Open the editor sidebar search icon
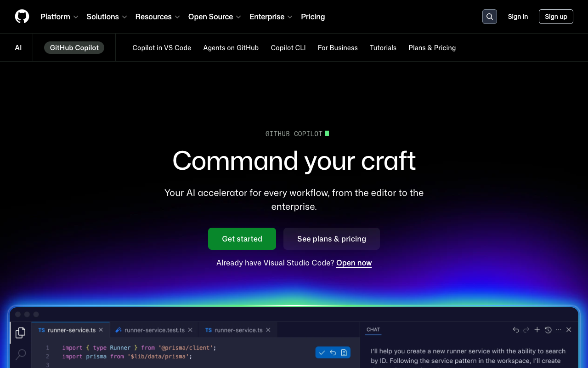 [x=21, y=354]
